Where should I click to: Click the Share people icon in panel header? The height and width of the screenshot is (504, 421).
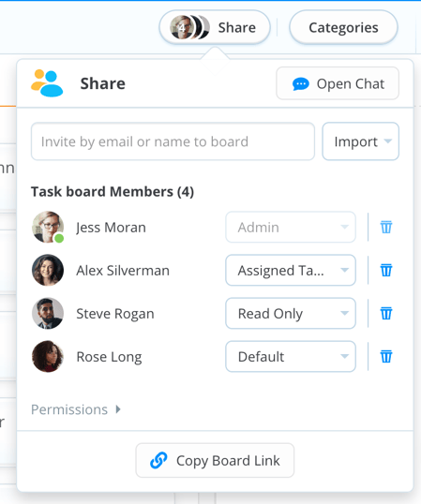pos(47,83)
